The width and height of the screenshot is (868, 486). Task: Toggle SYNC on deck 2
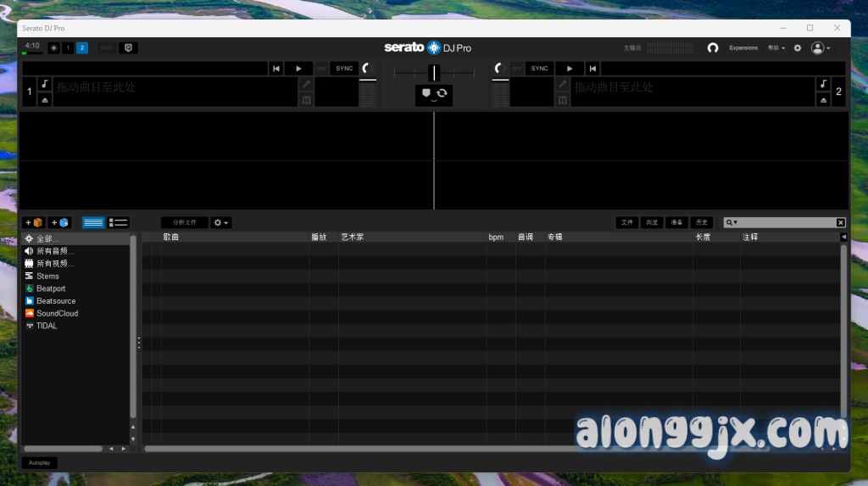click(x=539, y=69)
